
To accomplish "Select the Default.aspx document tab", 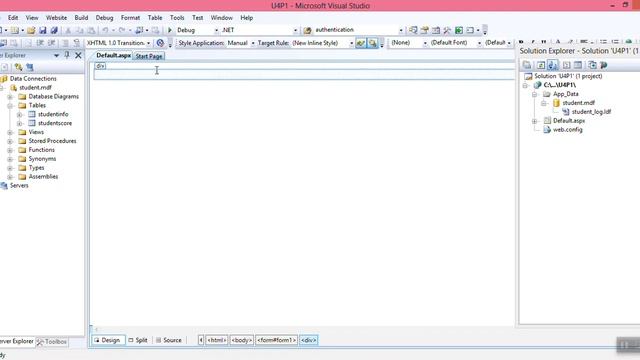I will (x=113, y=56).
